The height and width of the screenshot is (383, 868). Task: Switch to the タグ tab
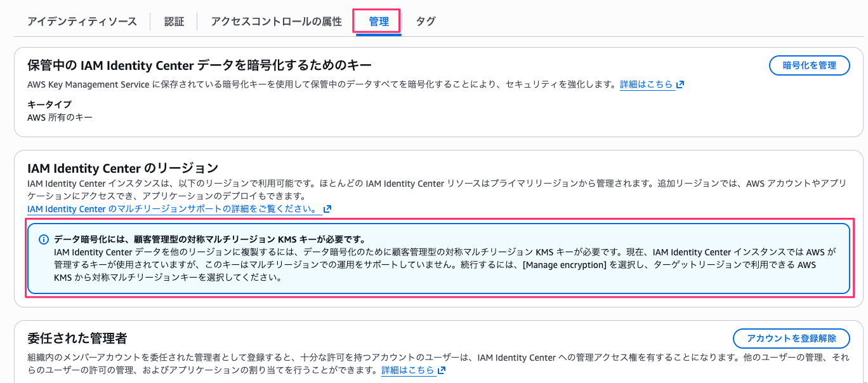(426, 22)
